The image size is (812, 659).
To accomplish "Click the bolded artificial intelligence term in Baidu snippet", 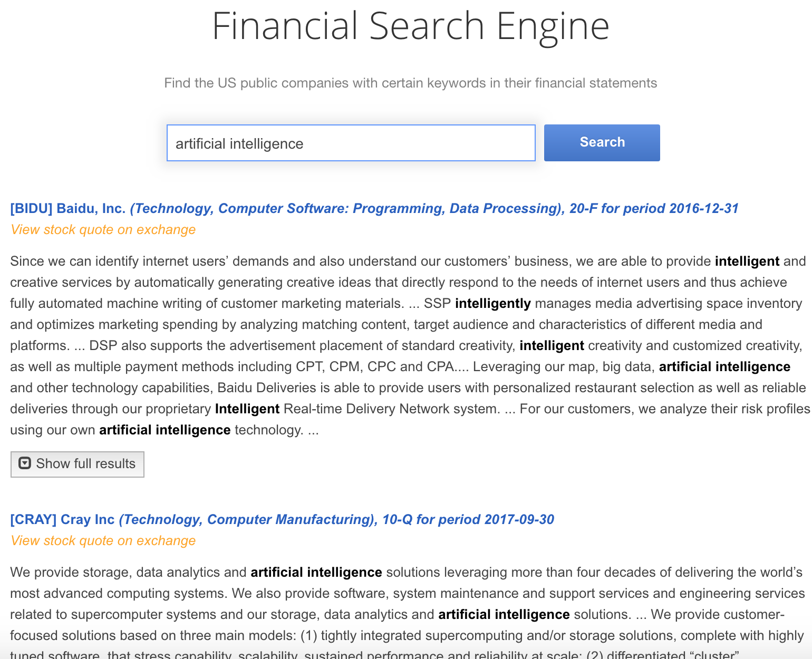I will 725,366.
